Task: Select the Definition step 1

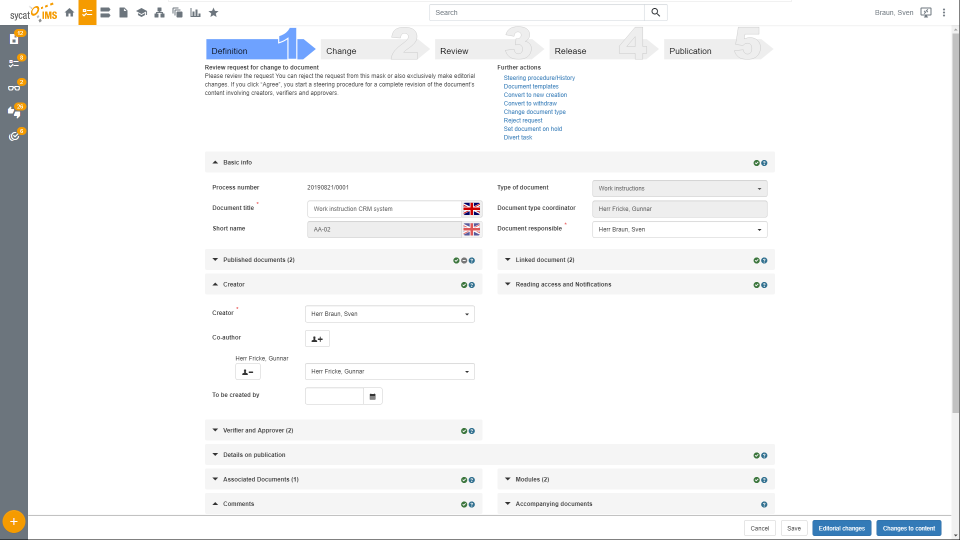Action: pos(259,49)
